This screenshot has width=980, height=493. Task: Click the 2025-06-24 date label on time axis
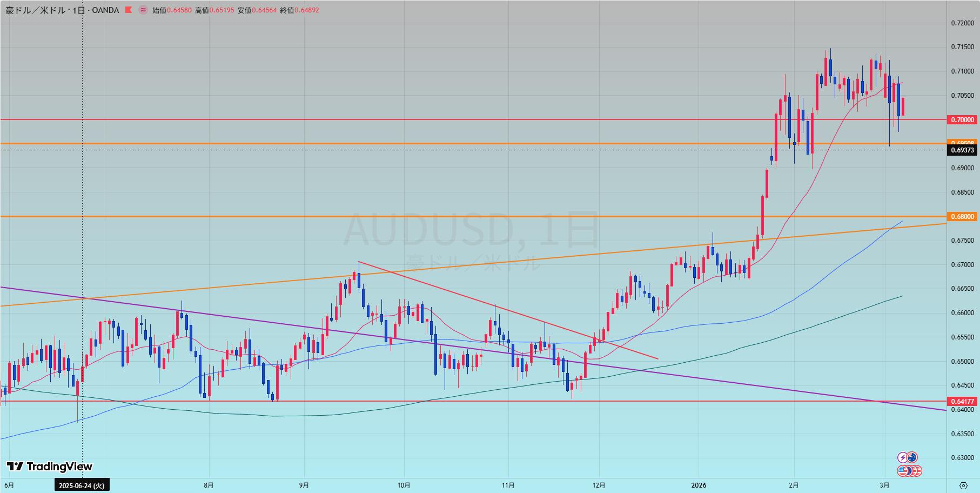[82, 485]
